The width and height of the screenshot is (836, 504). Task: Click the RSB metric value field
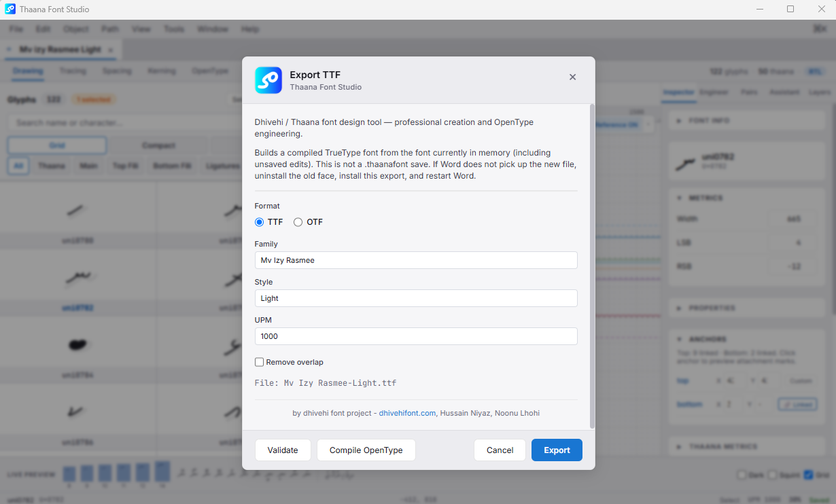[x=793, y=266]
